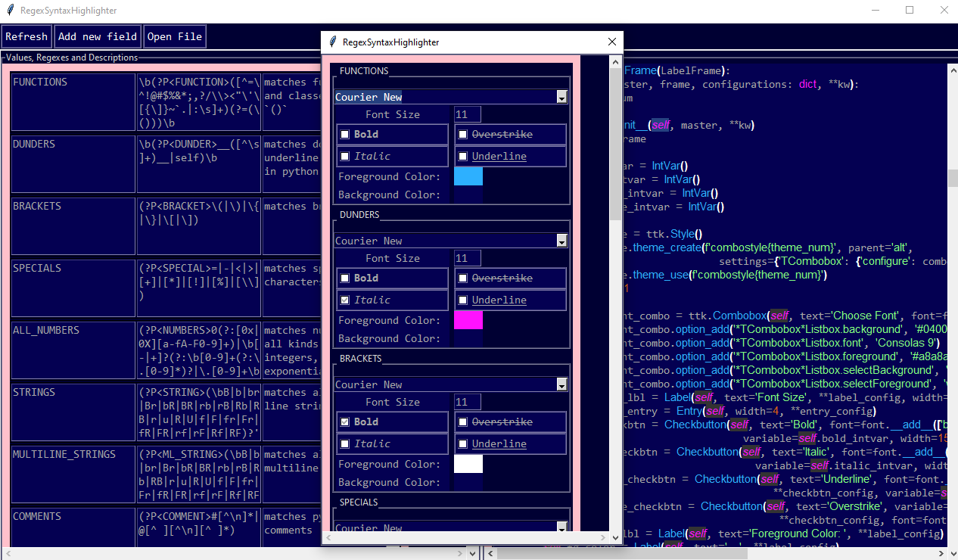Click the Add new field button
This screenshot has height=560, width=958.
98,36
